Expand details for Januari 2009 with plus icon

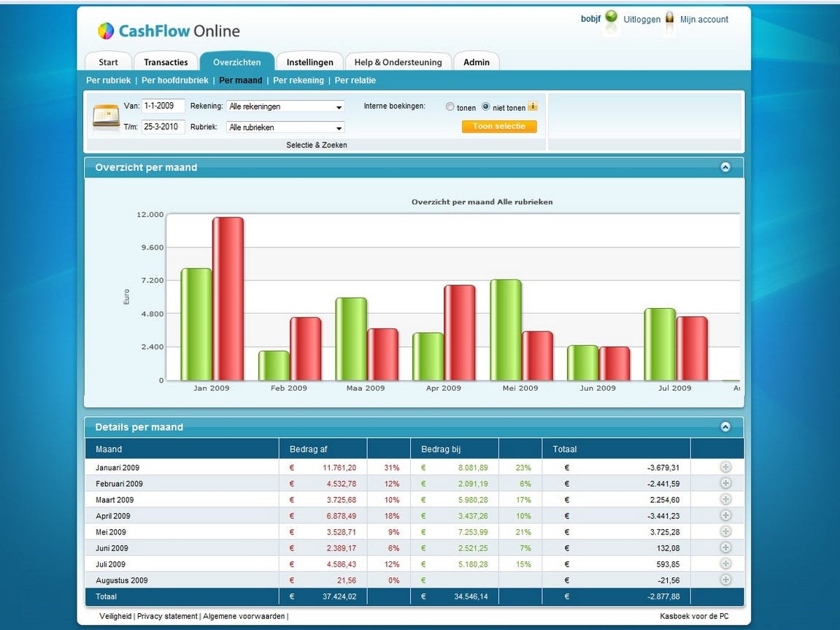725,467
